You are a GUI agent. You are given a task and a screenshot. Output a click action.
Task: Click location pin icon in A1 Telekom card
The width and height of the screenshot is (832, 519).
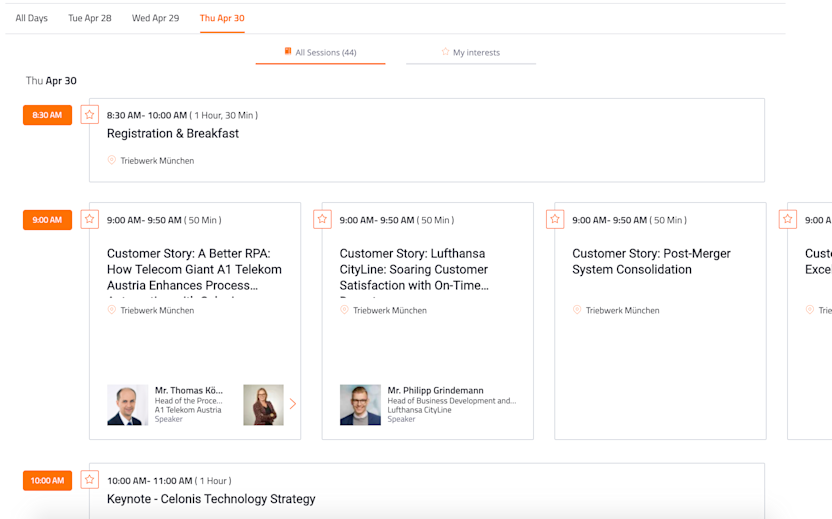[x=111, y=309]
